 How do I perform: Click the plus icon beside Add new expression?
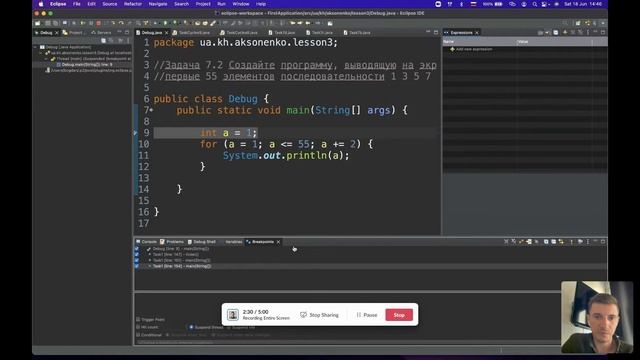click(452, 49)
